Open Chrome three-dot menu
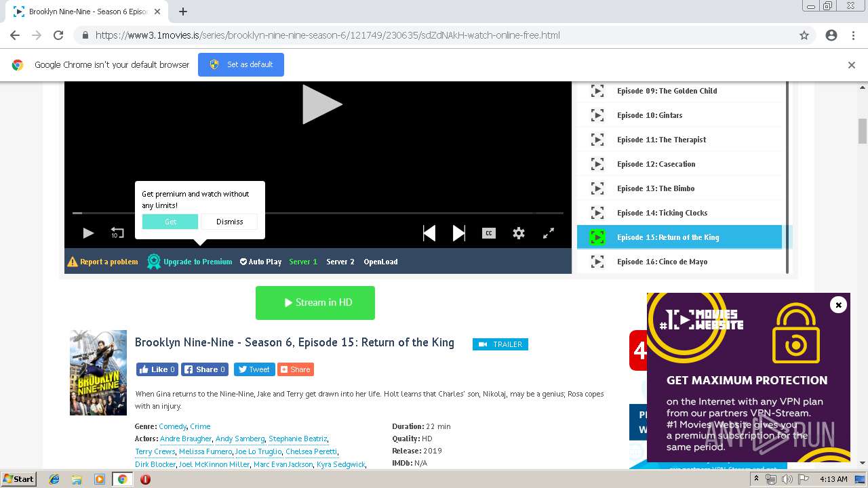The width and height of the screenshot is (868, 488). tap(853, 35)
